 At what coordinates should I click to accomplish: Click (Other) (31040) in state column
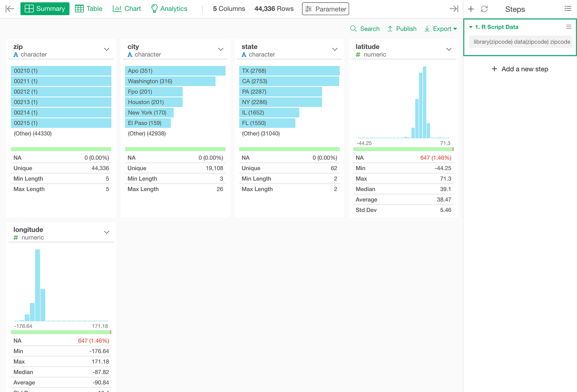coord(261,133)
